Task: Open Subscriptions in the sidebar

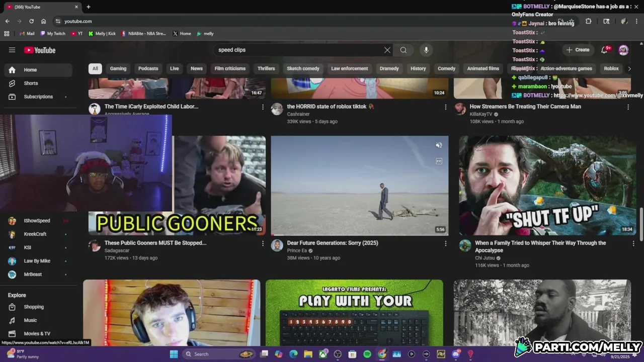Action: pyautogui.click(x=38, y=97)
